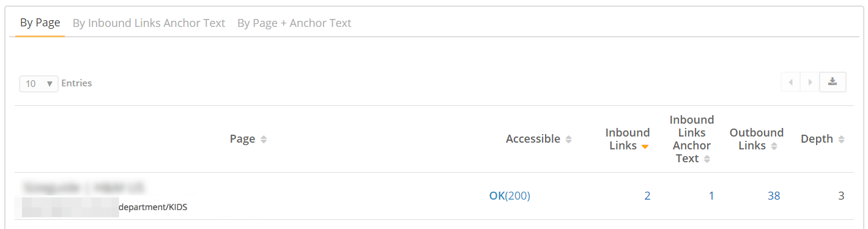Open the 38 outbound links value
The image size is (868, 229).
(x=774, y=196)
